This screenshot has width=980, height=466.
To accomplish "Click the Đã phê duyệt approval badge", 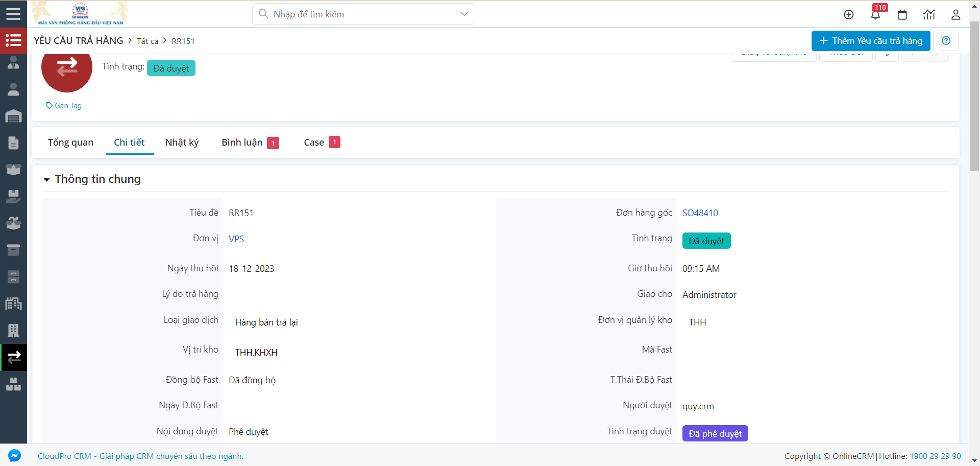I will point(715,433).
